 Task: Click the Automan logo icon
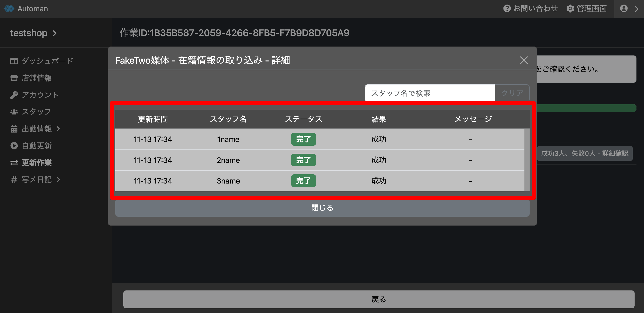coord(9,8)
